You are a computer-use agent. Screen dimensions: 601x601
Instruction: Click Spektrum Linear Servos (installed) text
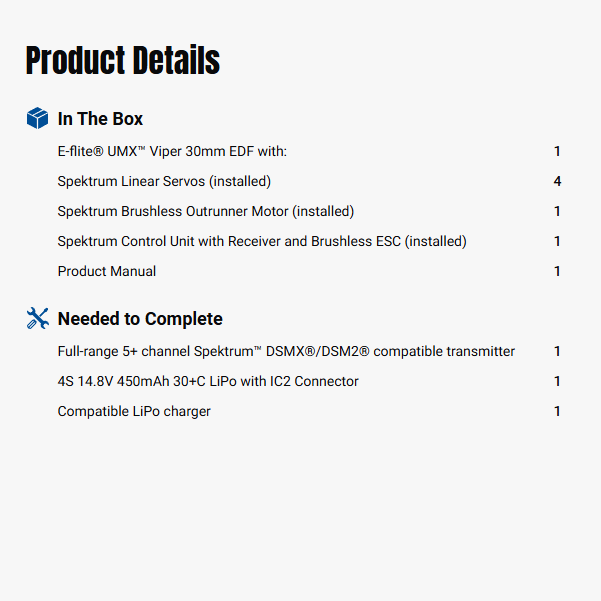pos(164,181)
